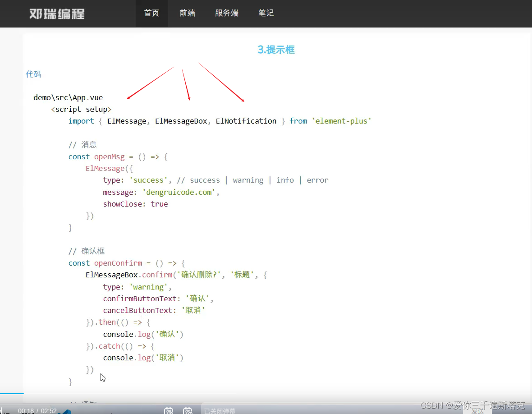Click the }).then(() => { line
This screenshot has height=414, width=532.
click(x=118, y=322)
